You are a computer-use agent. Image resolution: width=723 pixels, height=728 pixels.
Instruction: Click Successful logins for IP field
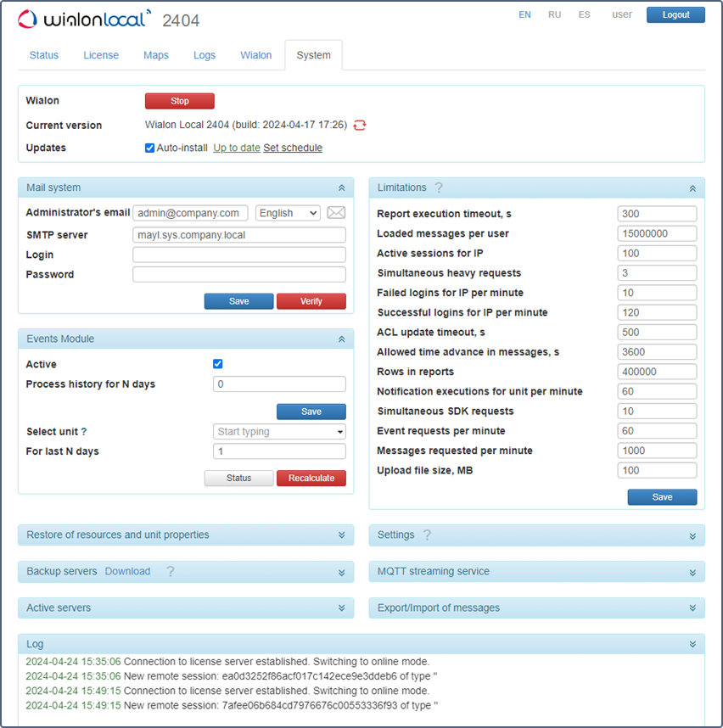tap(657, 312)
